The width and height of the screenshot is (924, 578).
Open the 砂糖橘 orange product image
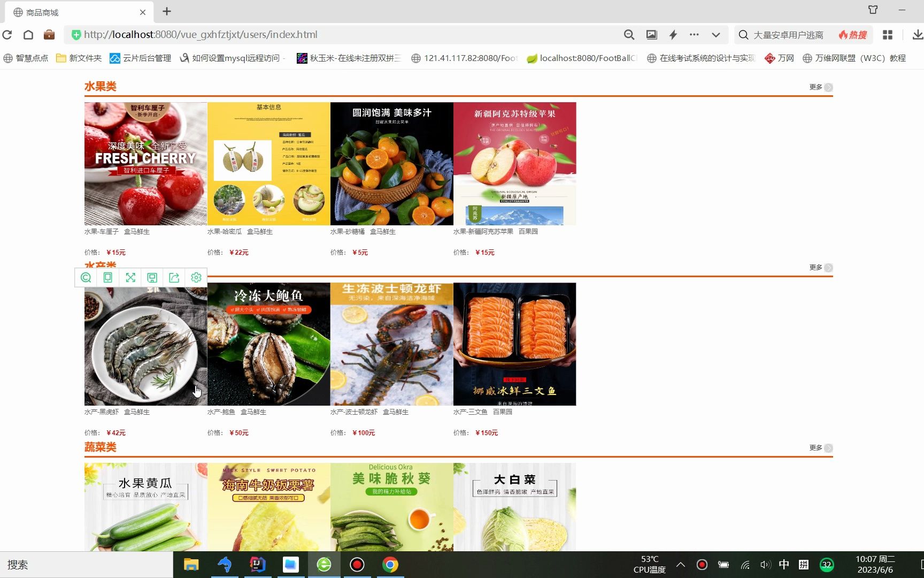[391, 164]
